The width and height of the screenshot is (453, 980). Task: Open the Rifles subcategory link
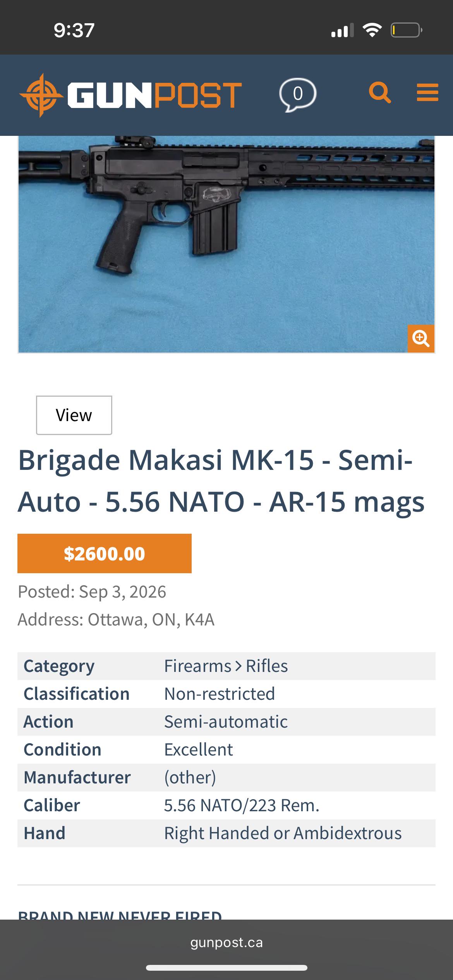point(267,666)
